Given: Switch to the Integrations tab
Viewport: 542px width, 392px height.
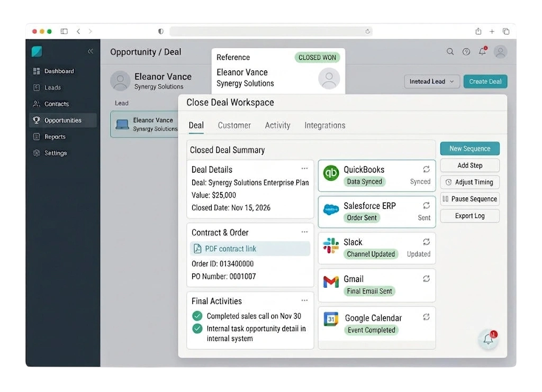Looking at the screenshot, I should coord(324,125).
